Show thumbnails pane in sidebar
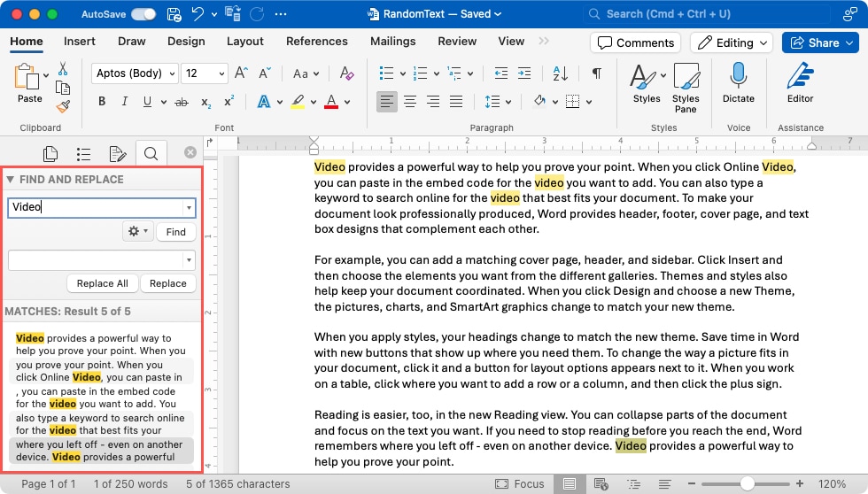The height and width of the screenshot is (494, 868). coord(50,153)
